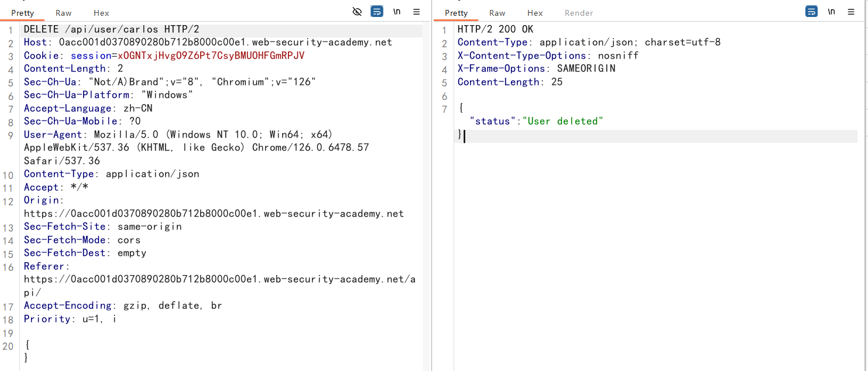
Task: Switch response view to Hex tab
Action: (x=535, y=13)
